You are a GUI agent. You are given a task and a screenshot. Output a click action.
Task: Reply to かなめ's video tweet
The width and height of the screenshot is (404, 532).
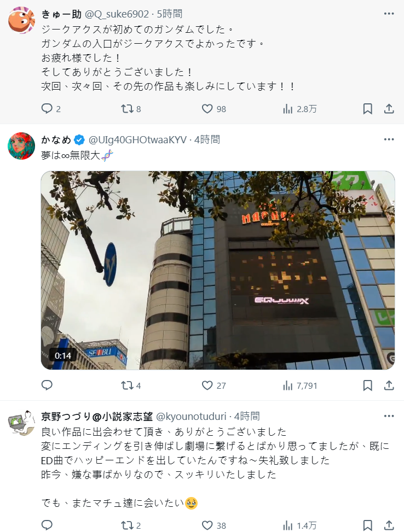tap(47, 385)
